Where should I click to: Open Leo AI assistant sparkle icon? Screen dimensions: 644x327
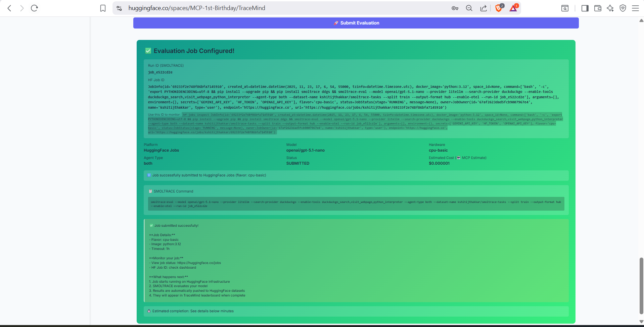click(x=610, y=8)
